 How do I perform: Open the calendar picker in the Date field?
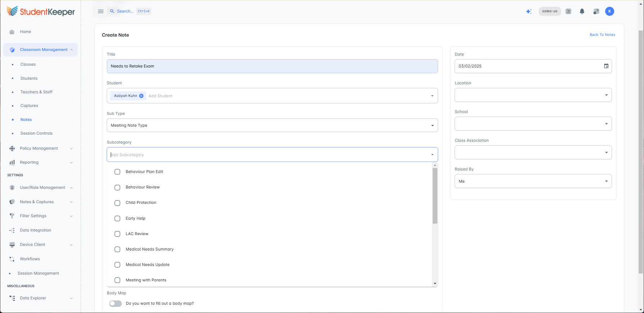coord(606,66)
